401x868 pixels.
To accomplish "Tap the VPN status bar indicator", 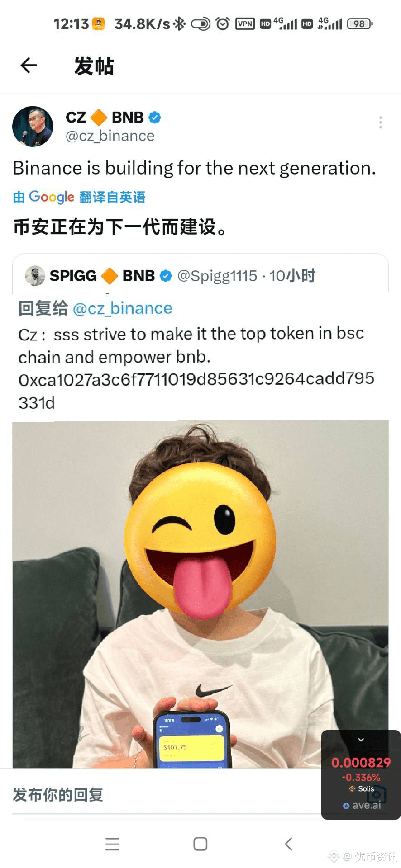I will click(245, 24).
